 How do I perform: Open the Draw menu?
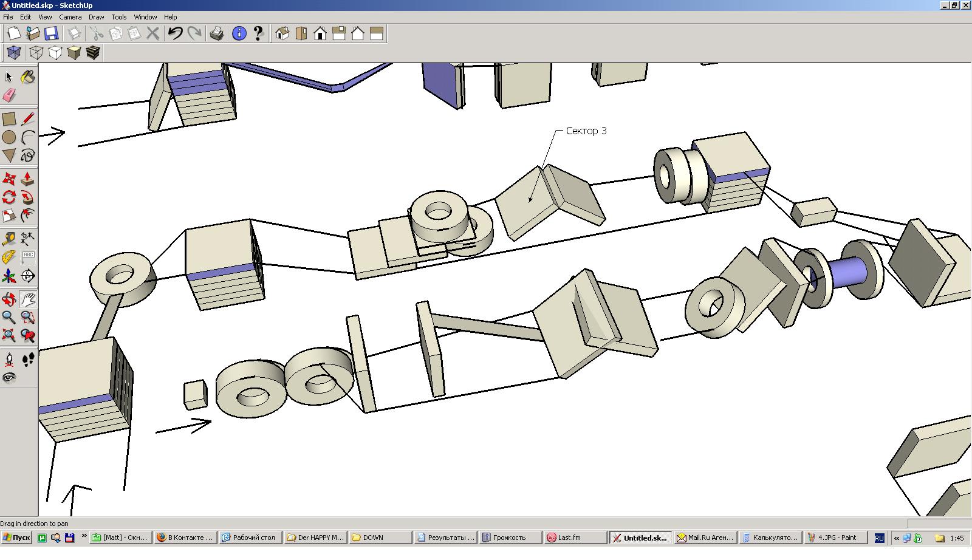tap(96, 17)
